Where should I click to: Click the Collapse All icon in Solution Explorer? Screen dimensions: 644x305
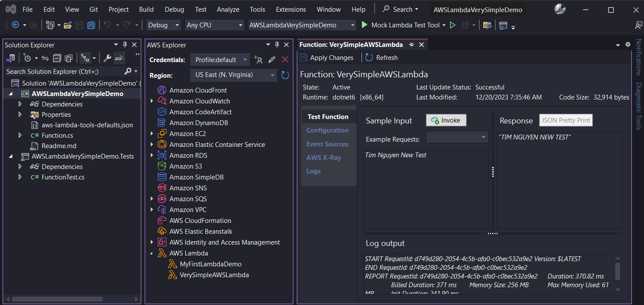(57, 58)
